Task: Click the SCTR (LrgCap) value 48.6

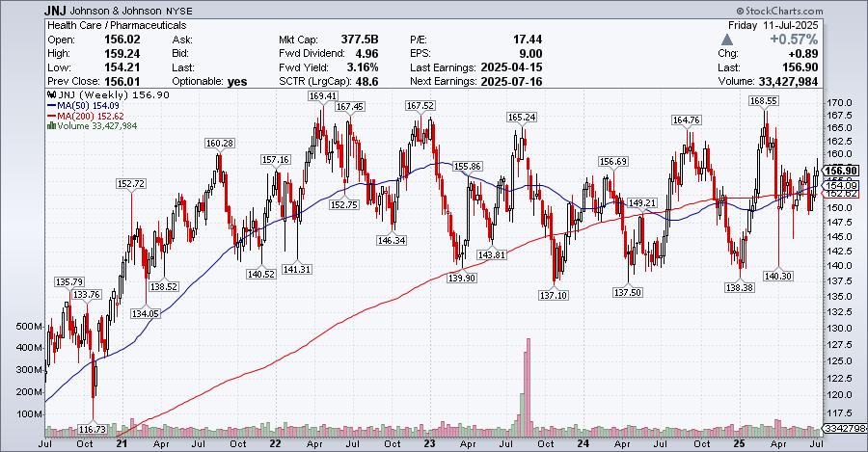Action: [368, 81]
